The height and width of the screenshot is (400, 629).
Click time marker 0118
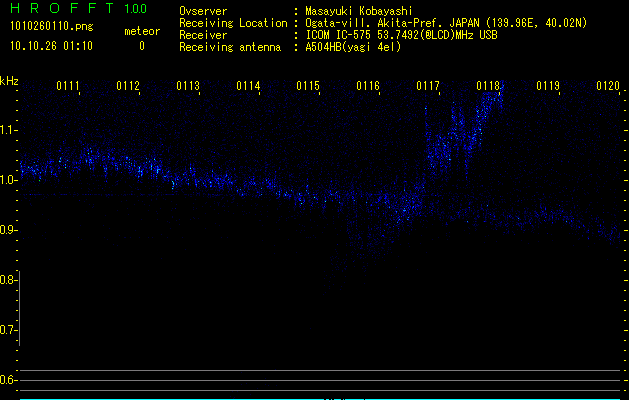(488, 86)
